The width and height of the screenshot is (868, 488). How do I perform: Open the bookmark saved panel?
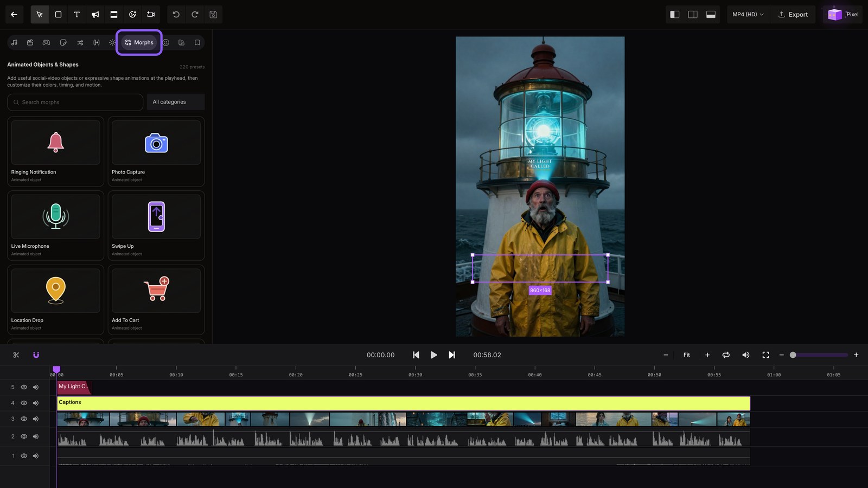click(197, 42)
